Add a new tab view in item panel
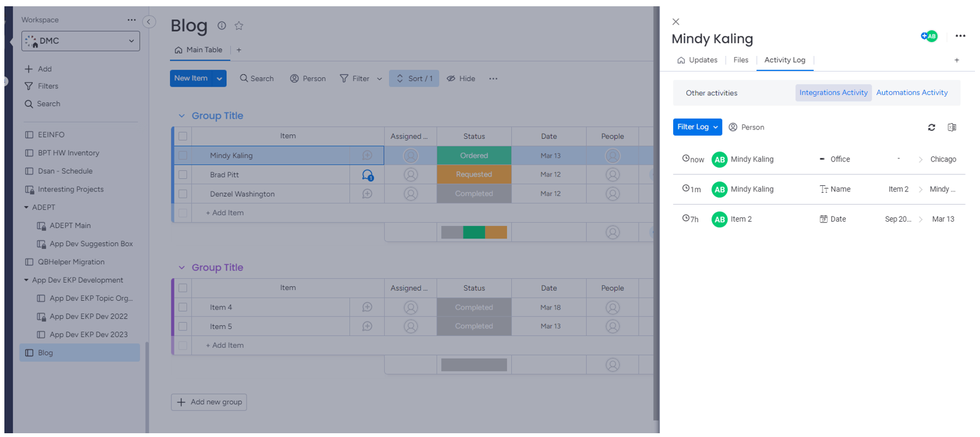This screenshot has height=437, width=980. pyautogui.click(x=957, y=60)
